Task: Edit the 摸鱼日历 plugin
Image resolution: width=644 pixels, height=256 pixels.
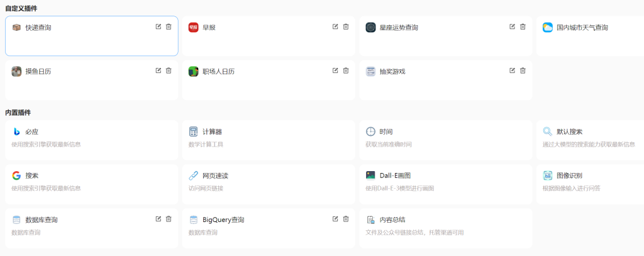Action: [x=158, y=70]
